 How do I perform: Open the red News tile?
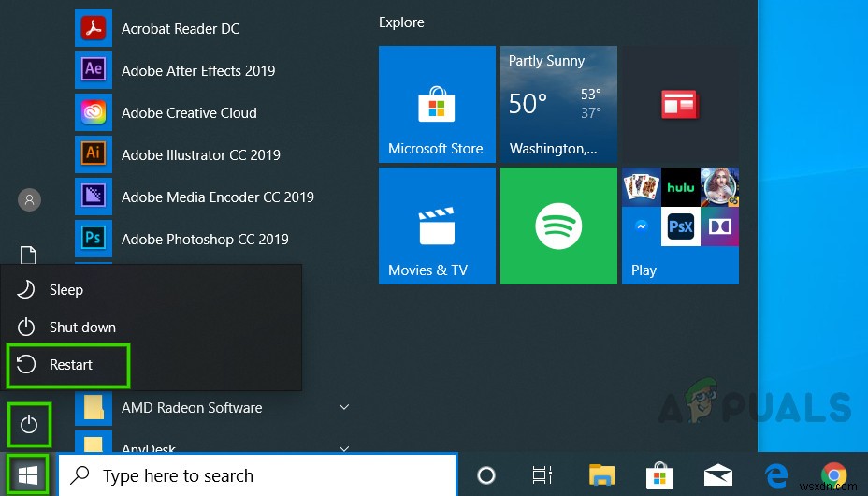[x=680, y=104]
